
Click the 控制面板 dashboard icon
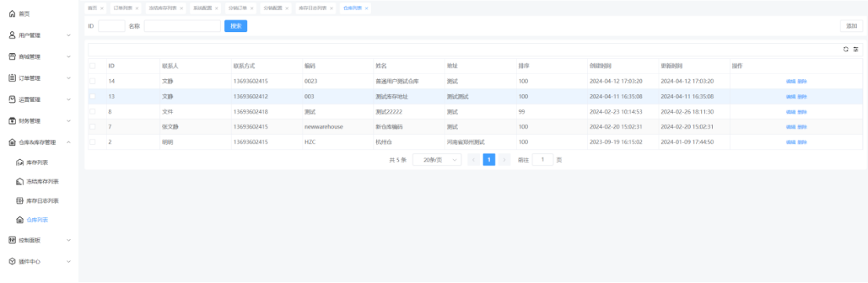point(13,240)
